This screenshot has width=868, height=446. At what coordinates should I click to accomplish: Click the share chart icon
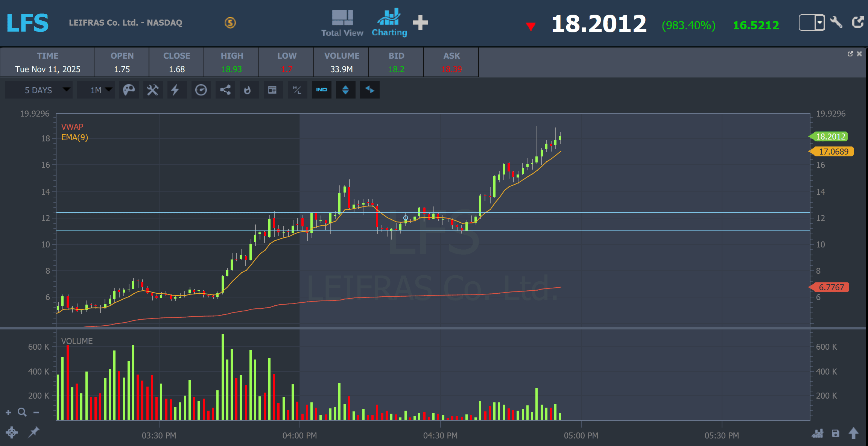coord(225,90)
